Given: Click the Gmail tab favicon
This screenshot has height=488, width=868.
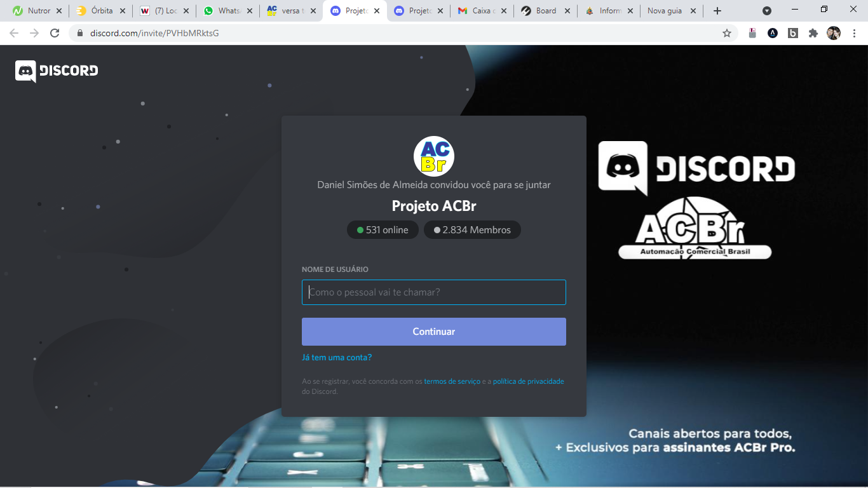Looking at the screenshot, I should [x=463, y=11].
